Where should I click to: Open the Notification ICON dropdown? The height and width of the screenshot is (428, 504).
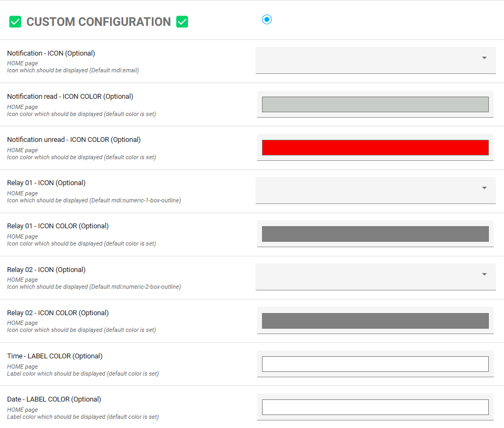(375, 59)
